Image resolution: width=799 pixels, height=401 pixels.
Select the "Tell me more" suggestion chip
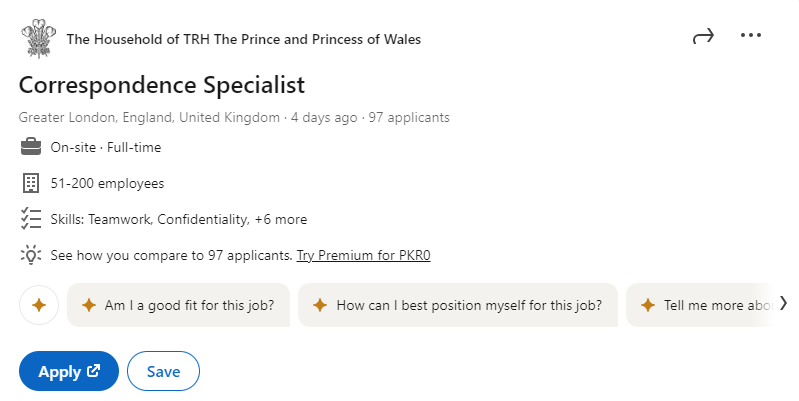(705, 306)
